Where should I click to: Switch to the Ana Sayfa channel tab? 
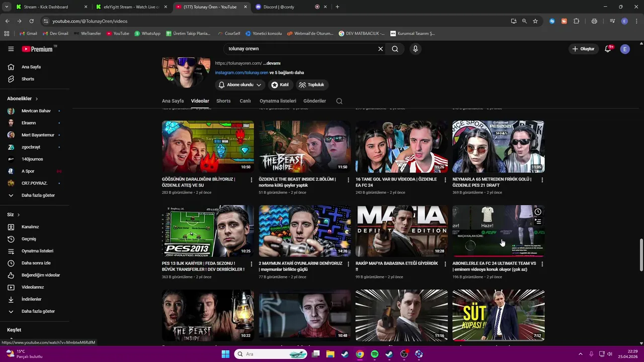[x=173, y=101]
